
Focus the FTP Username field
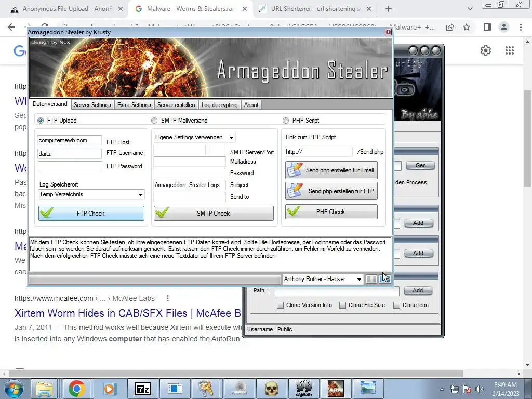pyautogui.click(x=70, y=154)
